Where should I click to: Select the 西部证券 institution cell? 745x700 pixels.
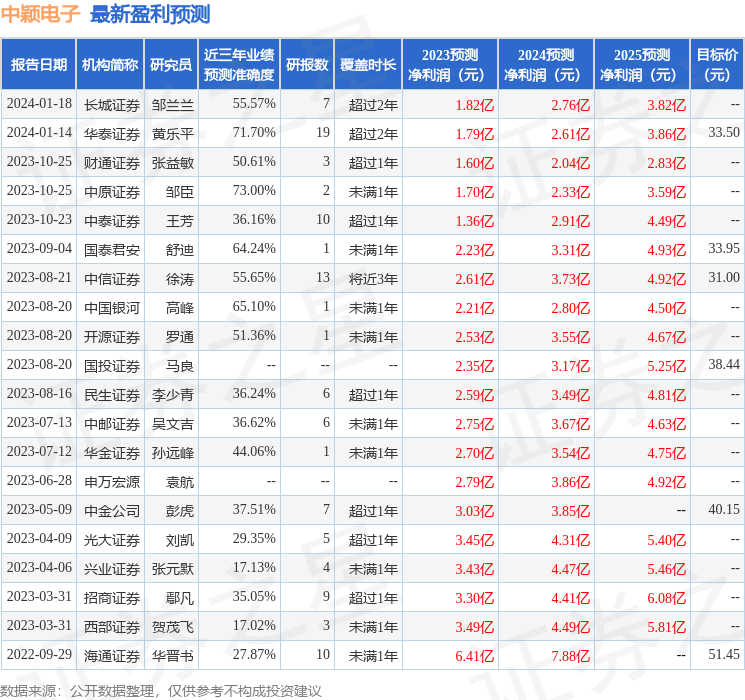(112, 627)
